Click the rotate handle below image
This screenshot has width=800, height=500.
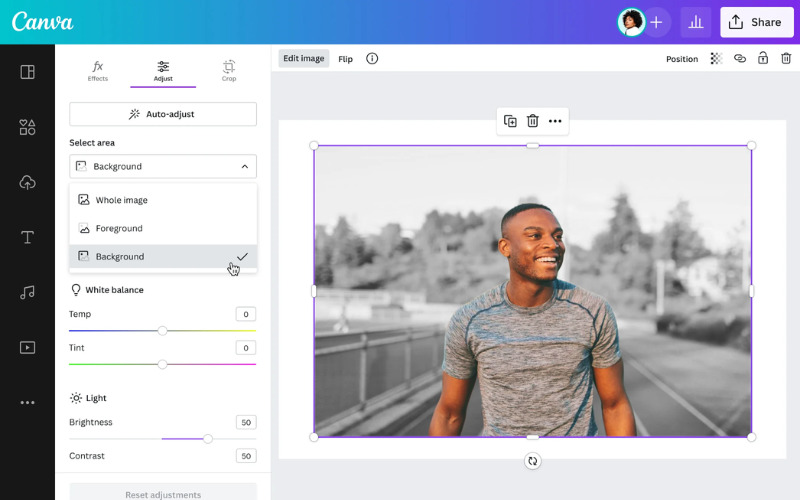(x=532, y=461)
